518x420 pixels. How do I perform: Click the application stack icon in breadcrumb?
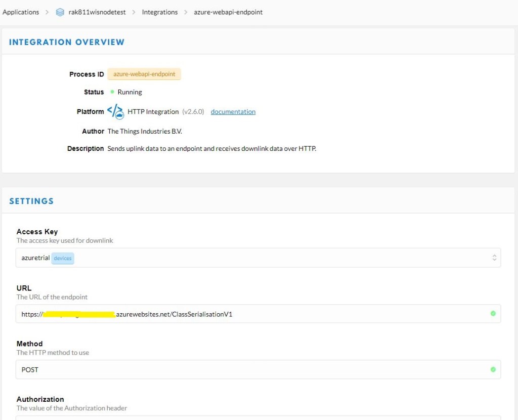pyautogui.click(x=60, y=12)
